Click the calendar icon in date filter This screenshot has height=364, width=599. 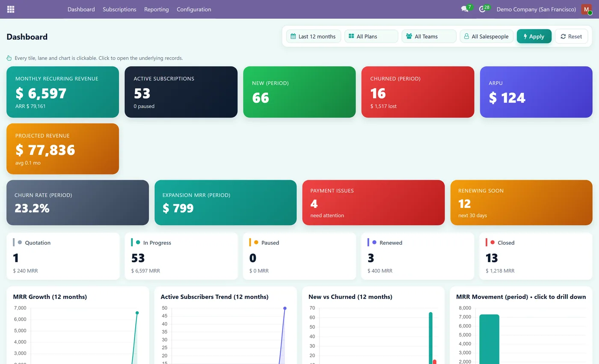(293, 36)
